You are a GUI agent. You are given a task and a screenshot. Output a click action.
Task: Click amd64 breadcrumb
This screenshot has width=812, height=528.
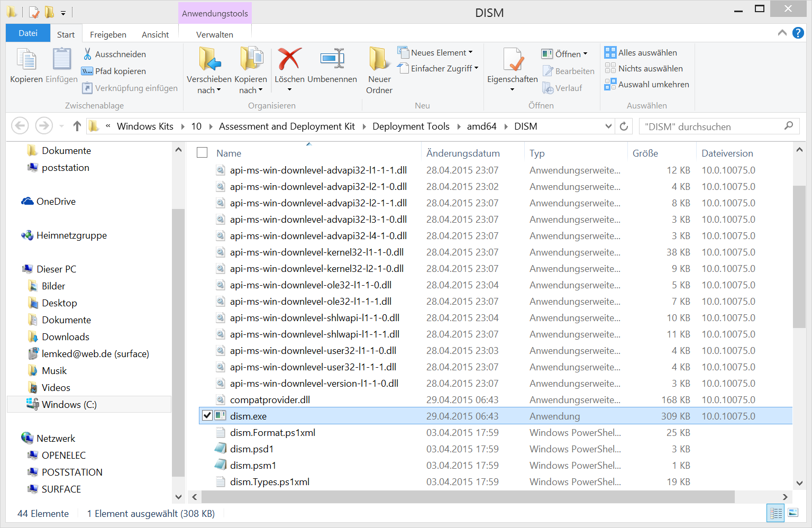click(482, 126)
